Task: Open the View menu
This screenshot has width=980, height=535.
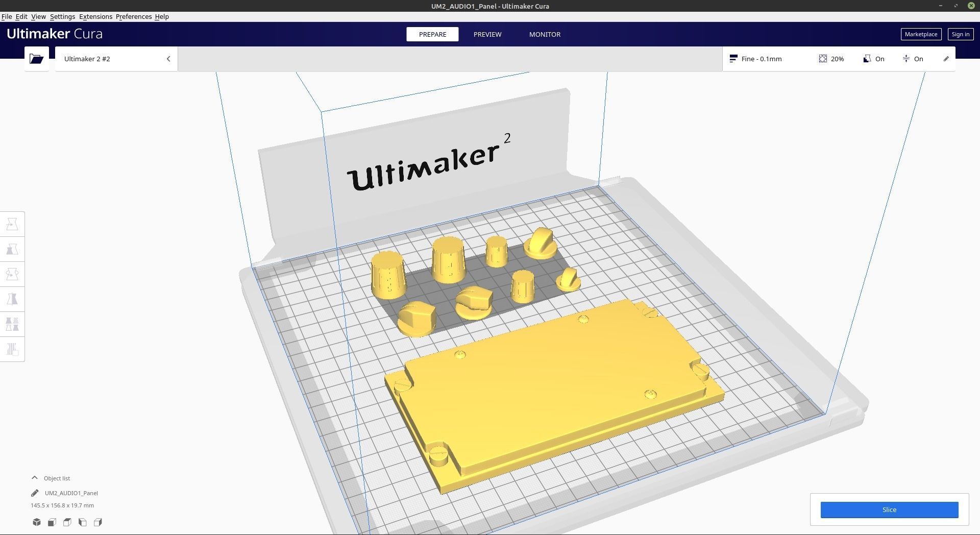Action: point(38,17)
